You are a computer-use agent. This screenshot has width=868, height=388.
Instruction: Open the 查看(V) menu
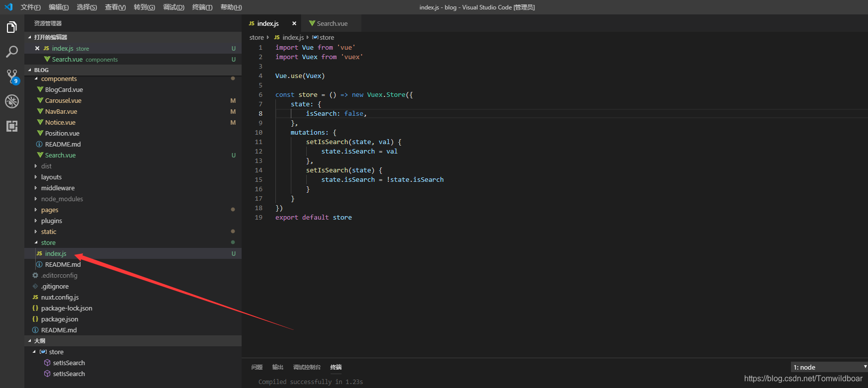[115, 7]
